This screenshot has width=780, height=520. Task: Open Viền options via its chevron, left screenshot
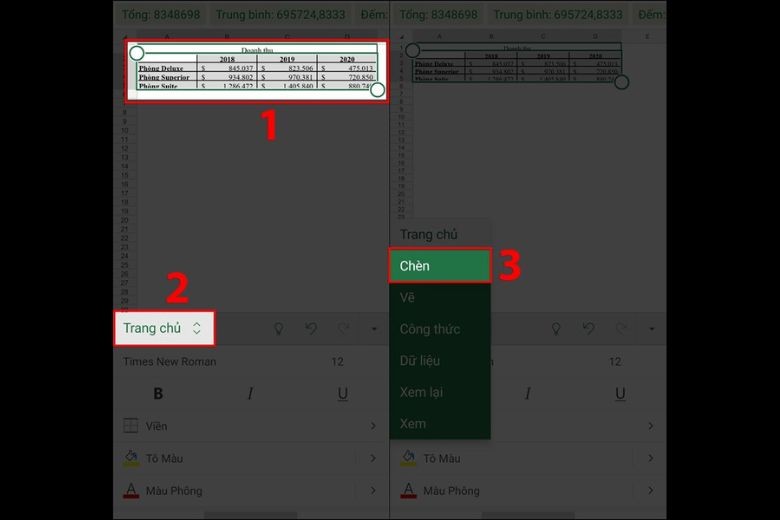[373, 426]
